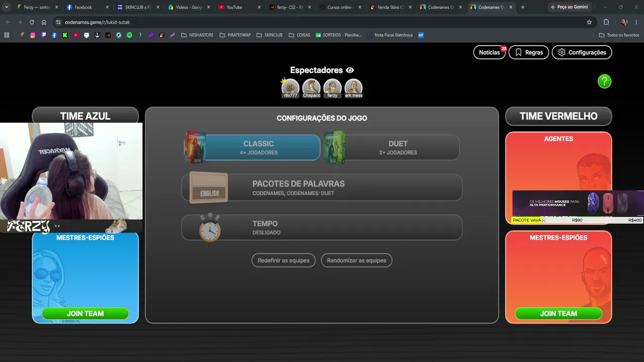Click spectator avatar r9x777
Viewport: 644px width, 362px height.
tap(290, 88)
